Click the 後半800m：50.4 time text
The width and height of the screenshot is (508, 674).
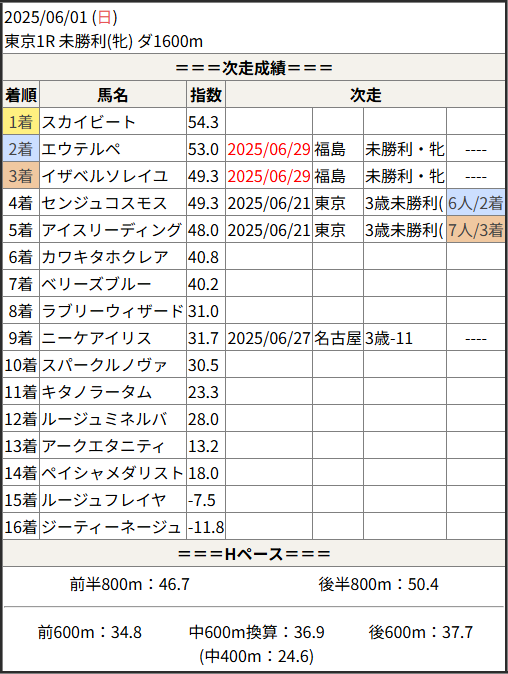point(379,584)
